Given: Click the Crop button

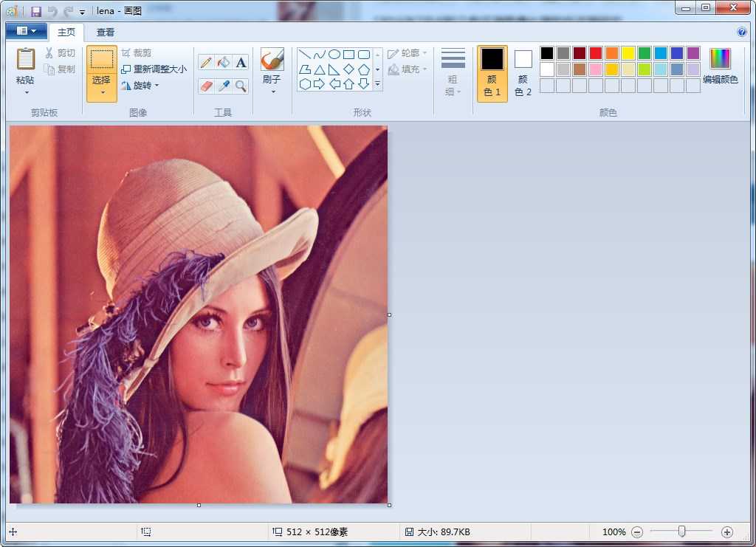Looking at the screenshot, I should (137, 53).
